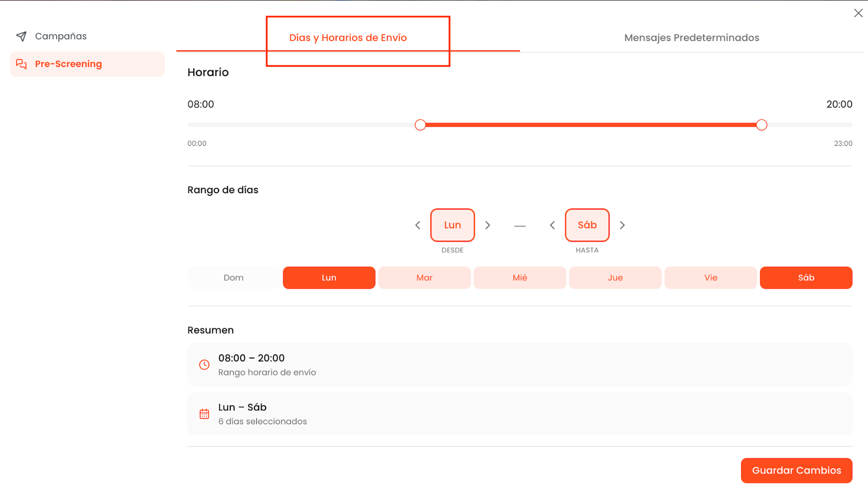Viewport: 868px width, 497px height.
Task: Select the Sáb day in the week row
Action: [x=806, y=278]
